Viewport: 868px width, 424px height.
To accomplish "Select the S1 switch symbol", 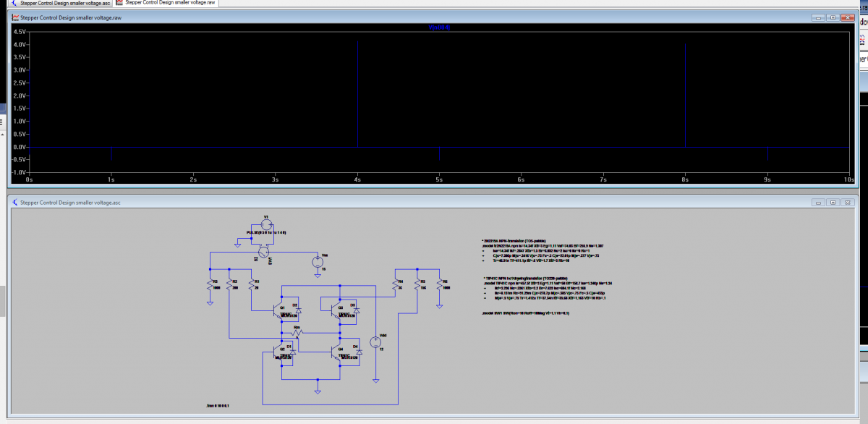I will coord(265,251).
